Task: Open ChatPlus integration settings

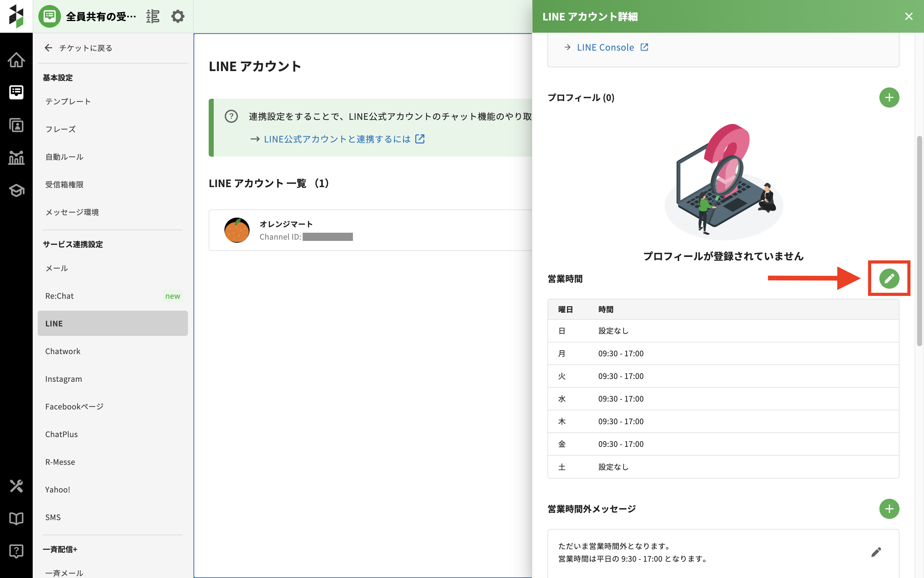Action: tap(113, 434)
